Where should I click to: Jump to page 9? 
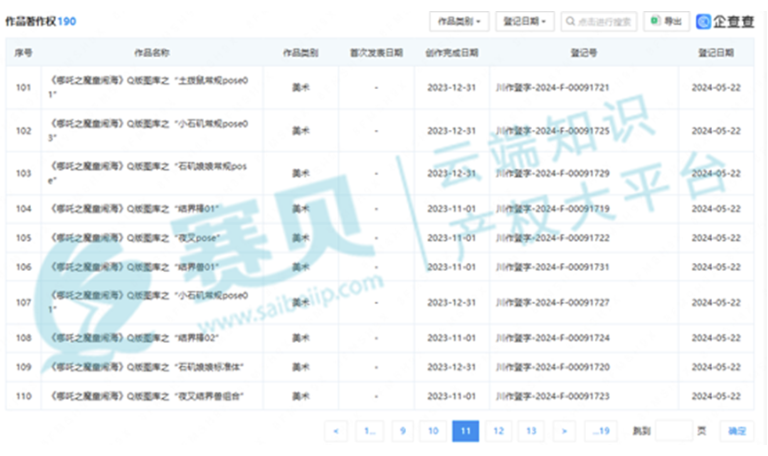click(402, 431)
